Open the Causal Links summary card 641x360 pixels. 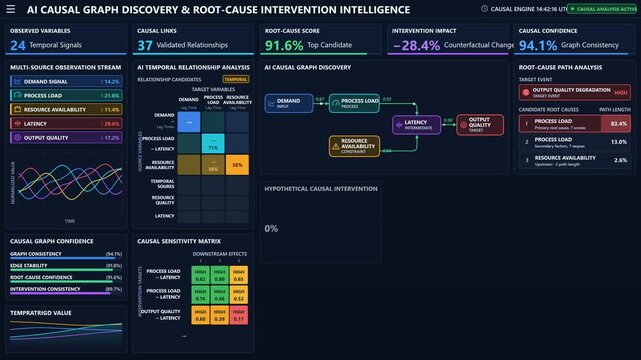[x=193, y=39]
